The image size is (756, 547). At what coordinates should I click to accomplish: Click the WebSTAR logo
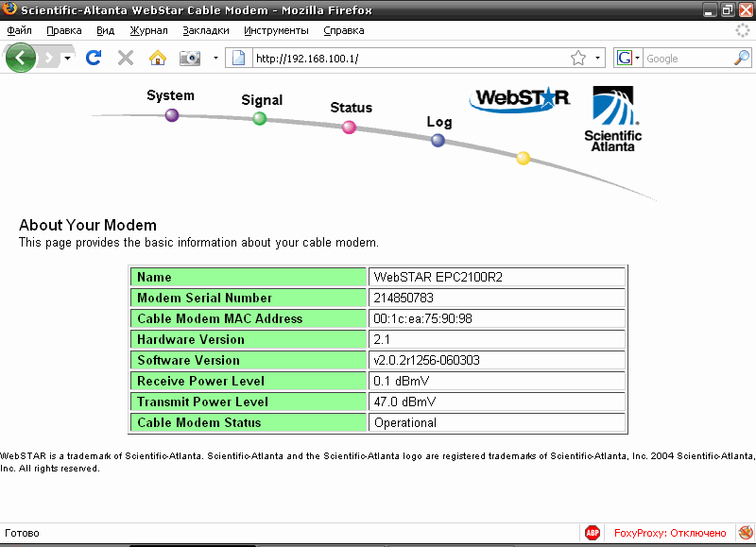tap(519, 99)
